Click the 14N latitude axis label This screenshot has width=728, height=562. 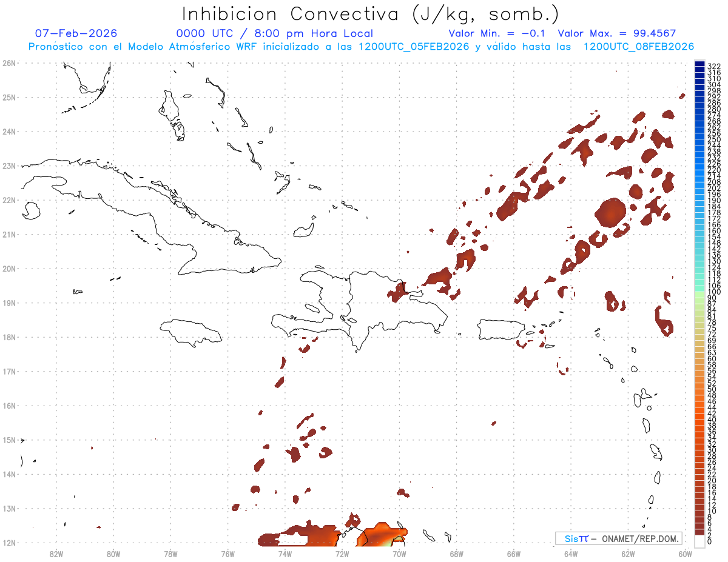point(8,473)
